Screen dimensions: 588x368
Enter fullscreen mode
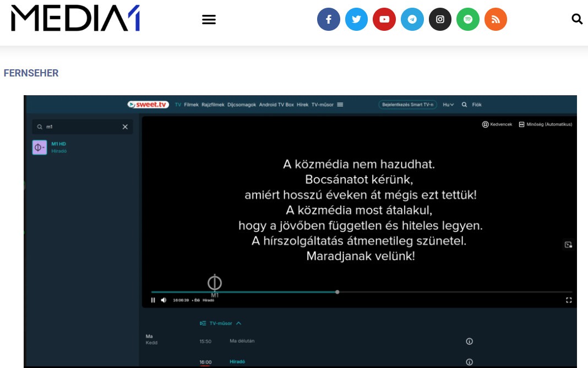569,300
